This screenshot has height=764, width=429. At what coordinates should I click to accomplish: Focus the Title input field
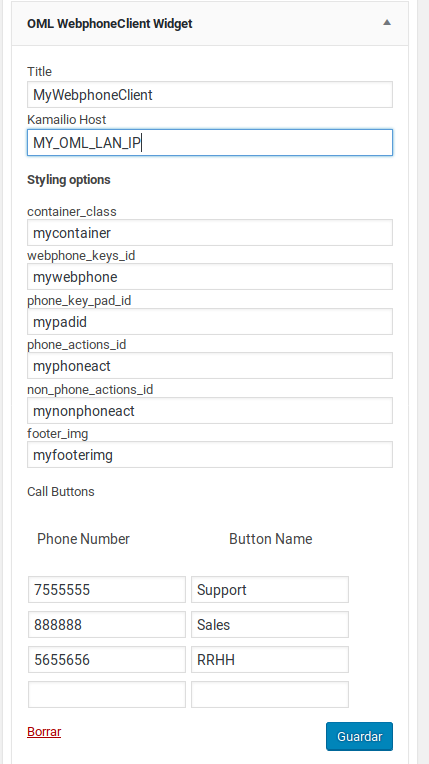[210, 95]
